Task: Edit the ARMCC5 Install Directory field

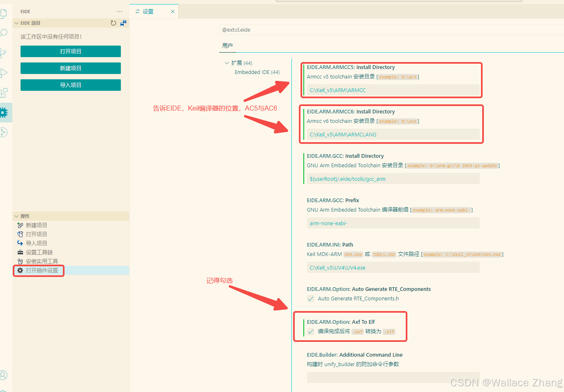Action: point(393,90)
